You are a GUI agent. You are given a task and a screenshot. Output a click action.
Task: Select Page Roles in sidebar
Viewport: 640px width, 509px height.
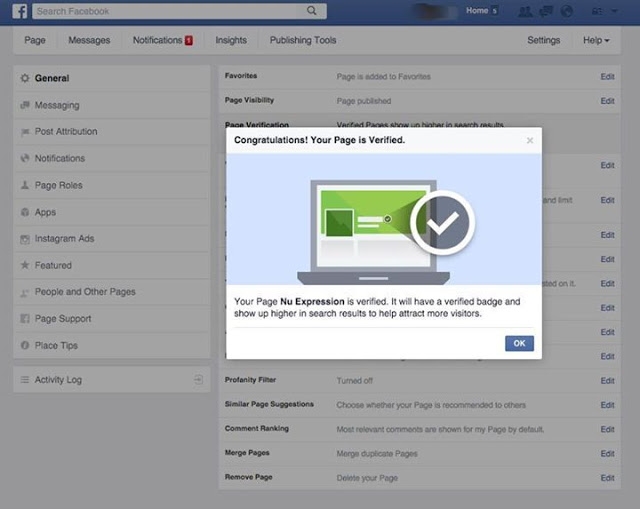click(112, 185)
